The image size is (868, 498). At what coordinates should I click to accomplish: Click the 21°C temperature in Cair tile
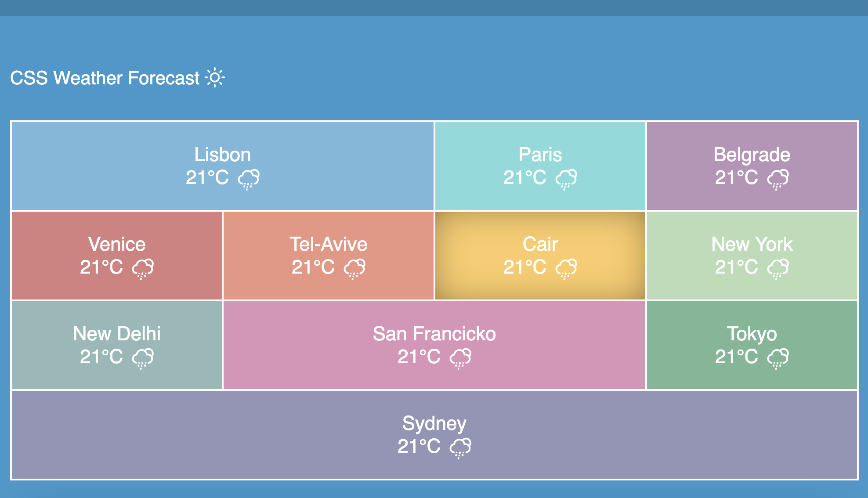click(x=525, y=267)
